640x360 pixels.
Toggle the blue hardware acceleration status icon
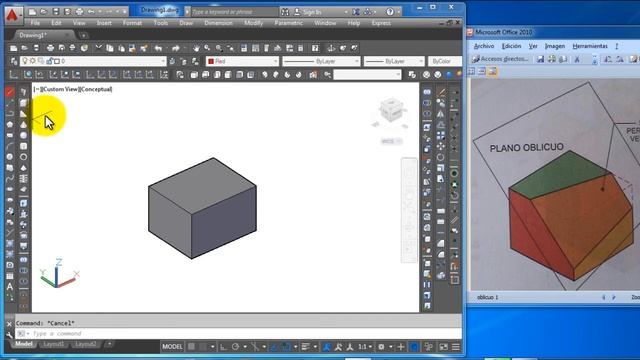pyautogui.click(x=414, y=347)
